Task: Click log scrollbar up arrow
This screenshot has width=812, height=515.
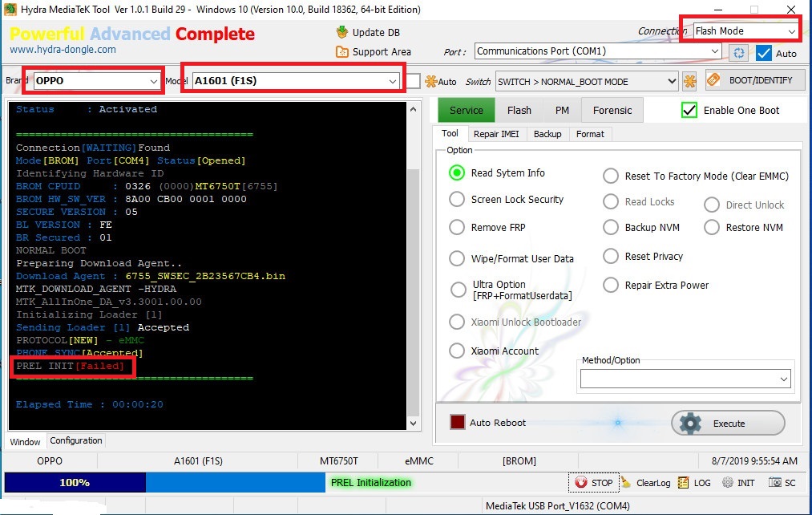Action: point(413,109)
